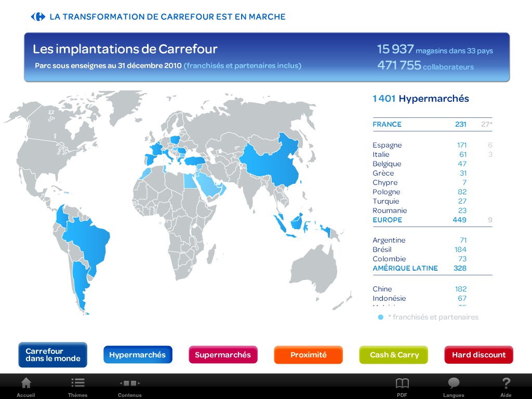Screen dimensions: 532x399
Task: Select the AMÉRIQUE LATINE subtotal row
Action: click(432, 268)
